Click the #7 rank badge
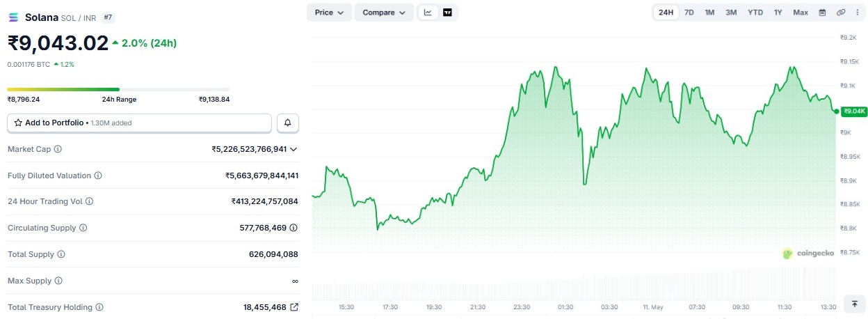868x319 pixels. 108,17
